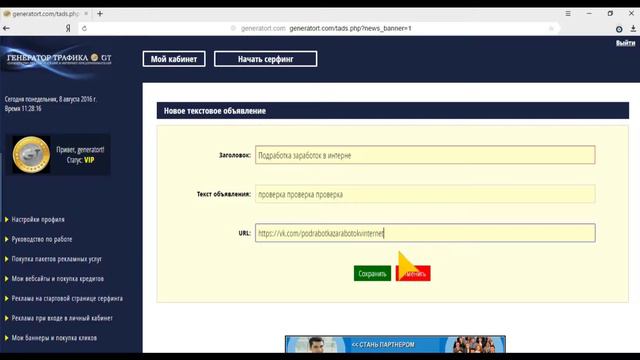Click the date text 8 августа 2016
640x360 pixels.
pyautogui.click(x=78, y=99)
